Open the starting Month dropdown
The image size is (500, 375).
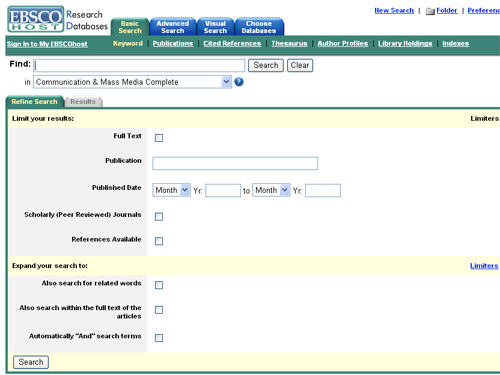pos(171,190)
